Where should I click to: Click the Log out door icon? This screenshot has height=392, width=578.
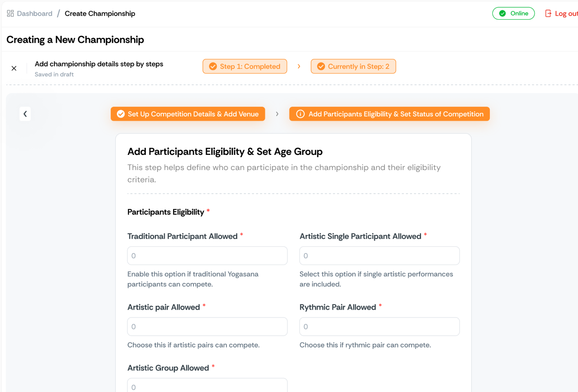(x=548, y=14)
